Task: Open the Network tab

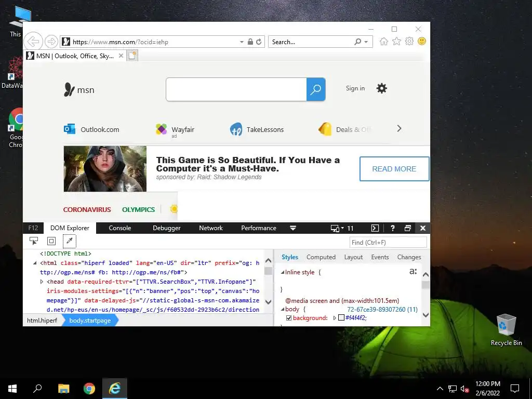Action: click(211, 228)
